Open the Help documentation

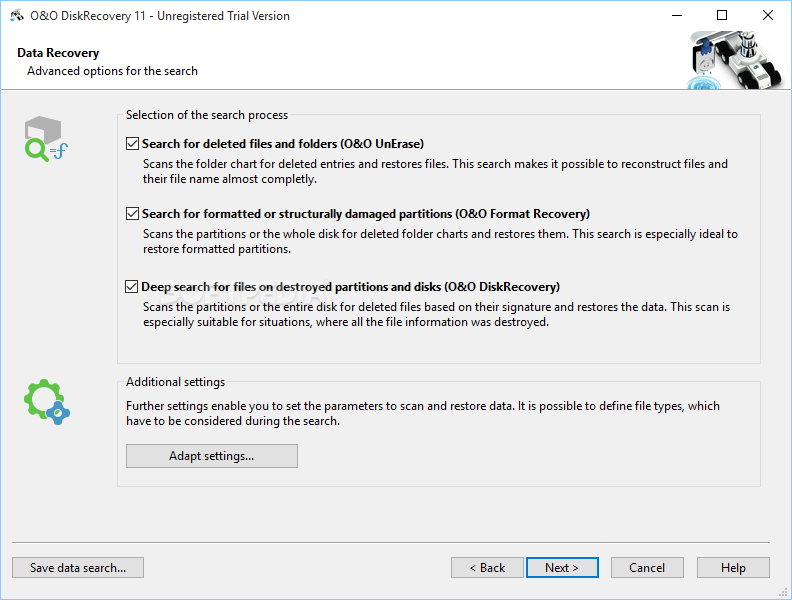(733, 568)
